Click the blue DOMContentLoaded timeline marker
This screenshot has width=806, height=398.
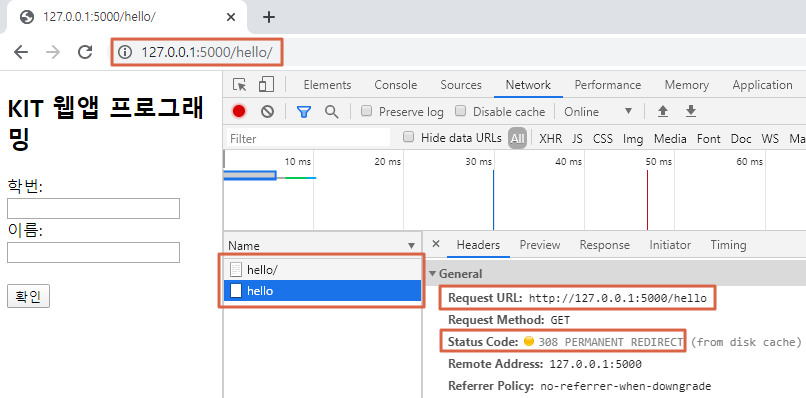pyautogui.click(x=493, y=200)
